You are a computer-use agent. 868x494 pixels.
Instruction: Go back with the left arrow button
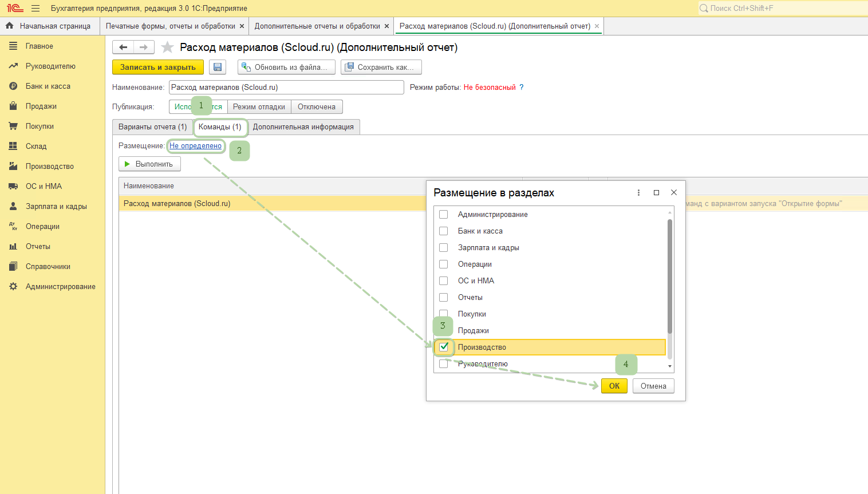pos(123,47)
